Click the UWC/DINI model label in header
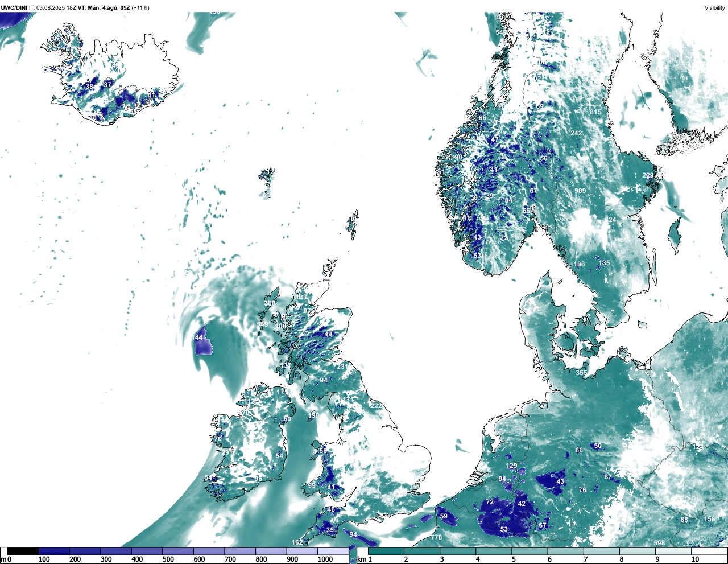Image resolution: width=728 pixels, height=564 pixels. pyautogui.click(x=14, y=8)
